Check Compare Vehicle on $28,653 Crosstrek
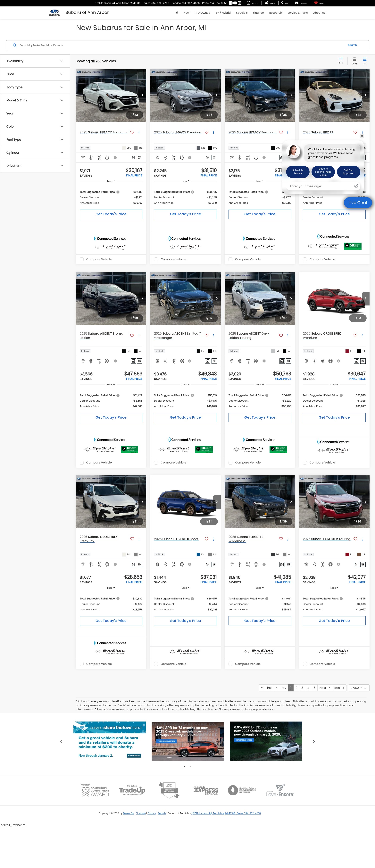This screenshot has width=375, height=868. 81,664
